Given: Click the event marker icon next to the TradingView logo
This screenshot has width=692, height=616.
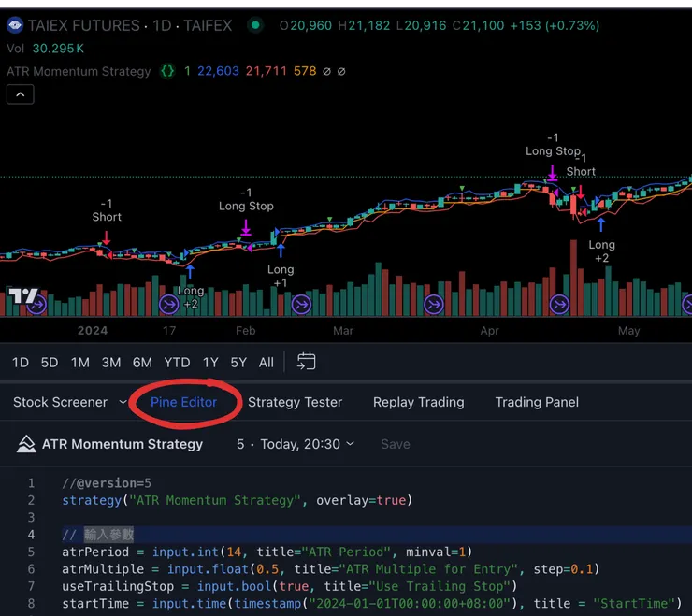Looking at the screenshot, I should pyautogui.click(x=37, y=305).
